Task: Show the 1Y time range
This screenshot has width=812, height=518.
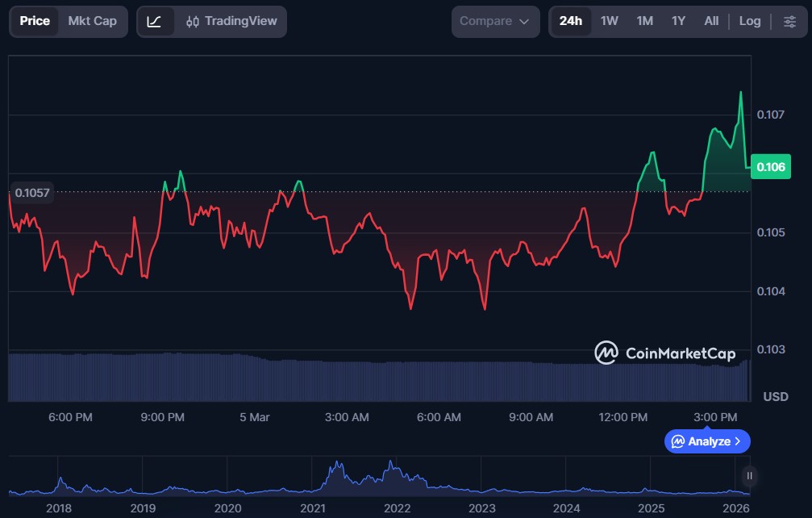Action: (x=678, y=22)
